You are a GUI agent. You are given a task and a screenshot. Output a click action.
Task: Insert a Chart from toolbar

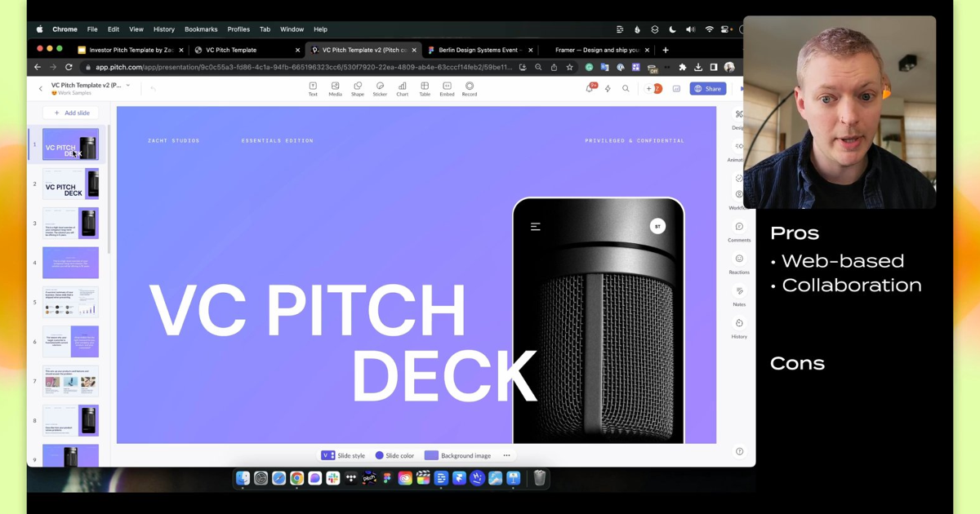click(402, 88)
